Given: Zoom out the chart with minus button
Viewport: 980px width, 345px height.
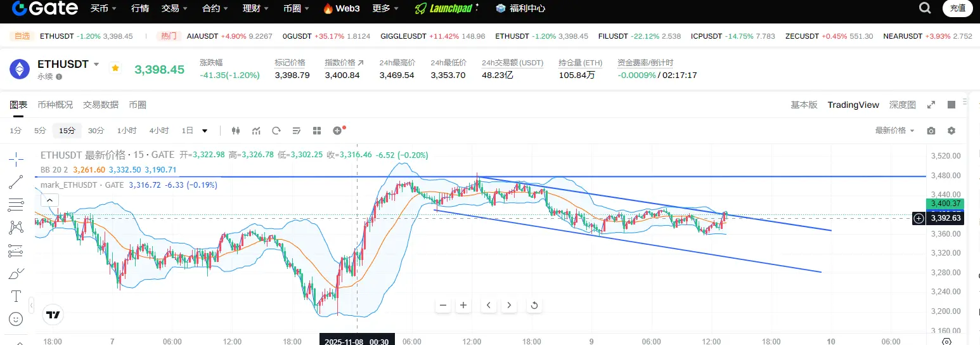Looking at the screenshot, I should (x=443, y=305).
